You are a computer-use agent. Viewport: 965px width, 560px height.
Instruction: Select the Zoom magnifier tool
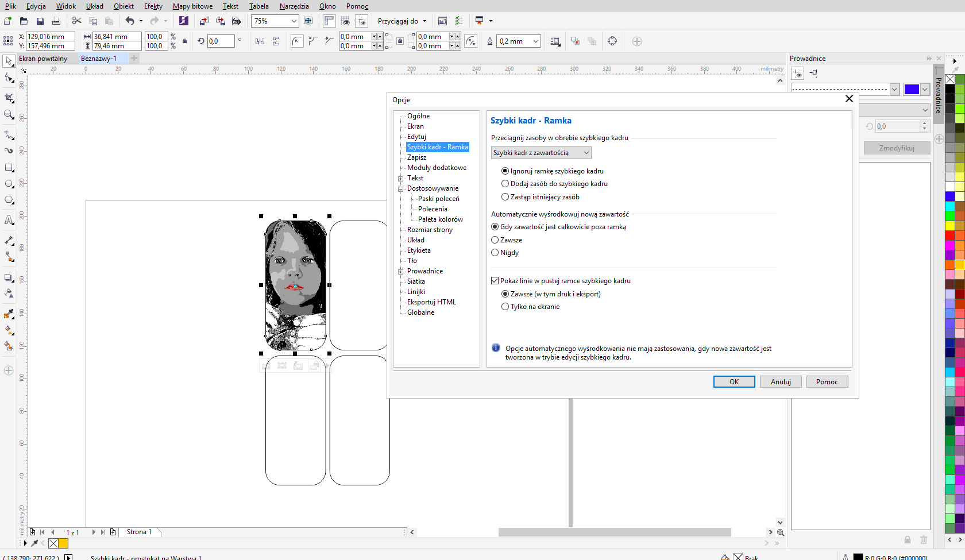9,115
